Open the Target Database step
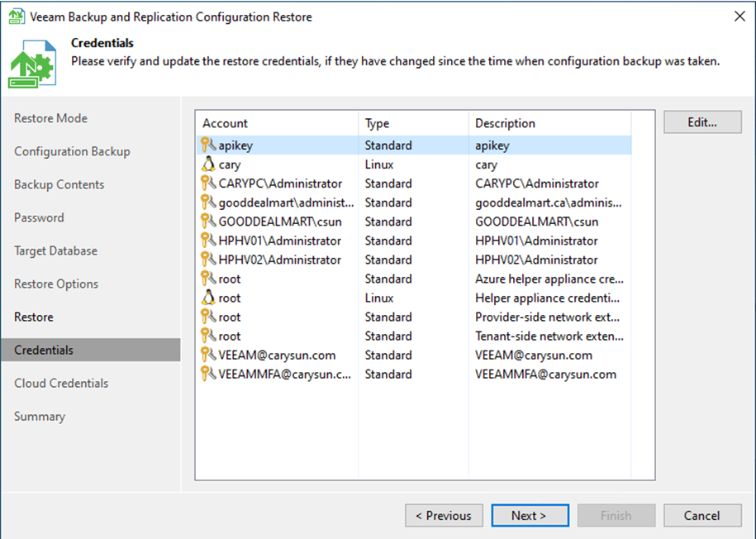This screenshot has width=756, height=539. (56, 251)
